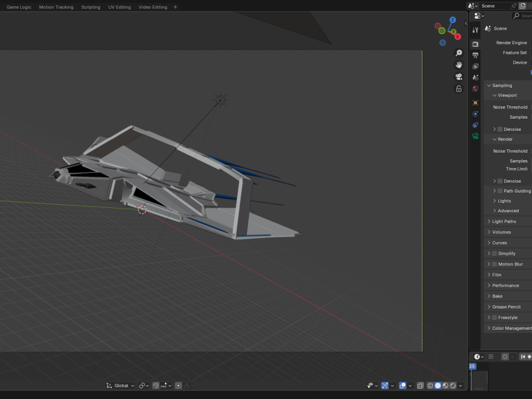Switch to Video Editing workspace tab
Image resolution: width=532 pixels, height=399 pixels.
coord(153,7)
